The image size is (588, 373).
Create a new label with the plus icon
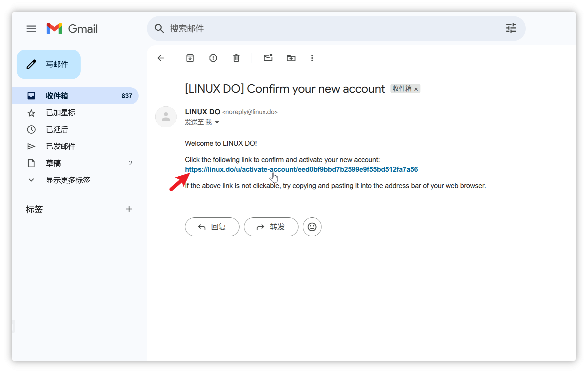(x=129, y=209)
